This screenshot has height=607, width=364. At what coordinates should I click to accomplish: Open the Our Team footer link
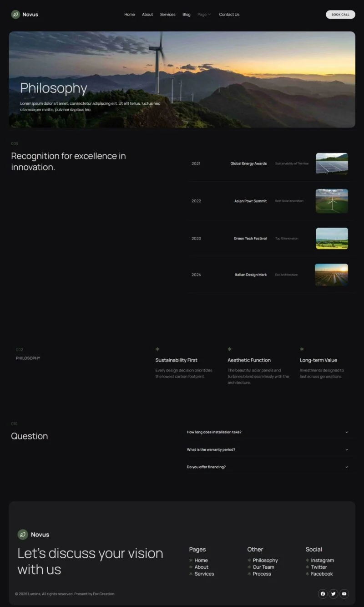click(263, 567)
